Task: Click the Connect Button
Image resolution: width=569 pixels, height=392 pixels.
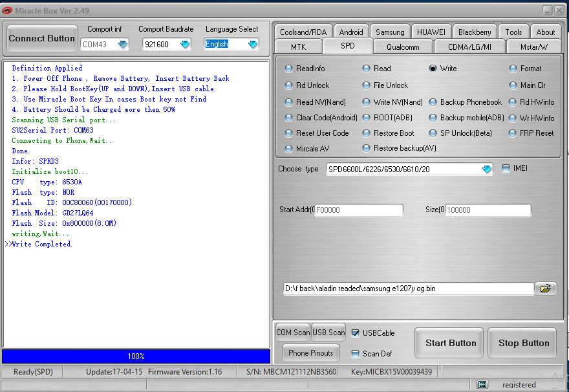Action: [42, 38]
